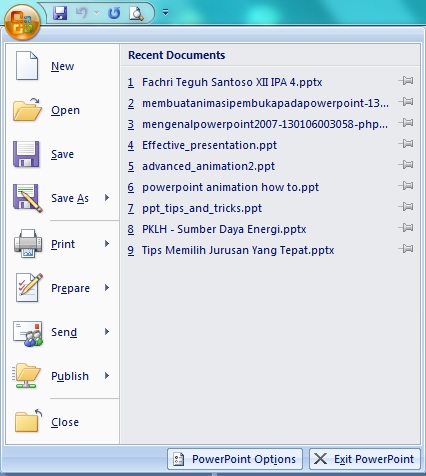Click the Send envelope-with-people icon
This screenshot has width=426, height=476.
click(28, 333)
